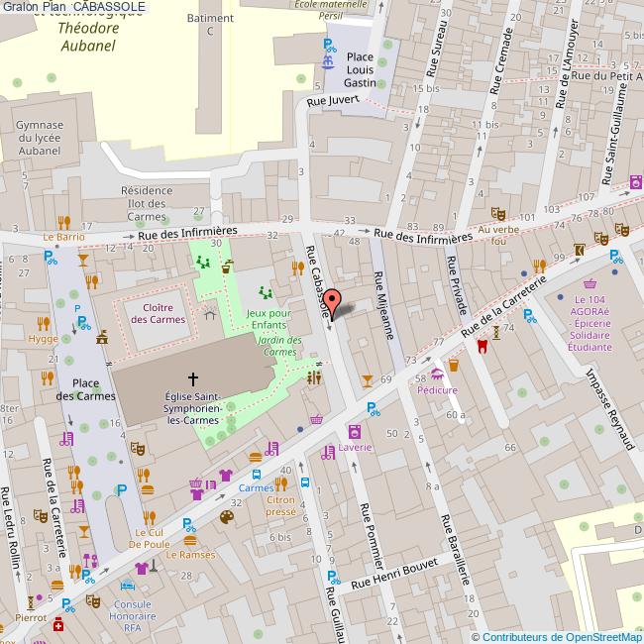
Task: Select the Au verbe fou theatre masks icon
Action: (497, 213)
